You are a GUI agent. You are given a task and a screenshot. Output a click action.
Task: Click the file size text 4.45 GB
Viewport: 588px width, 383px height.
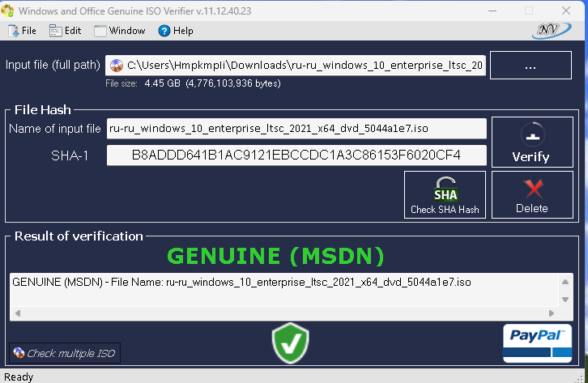coord(162,83)
